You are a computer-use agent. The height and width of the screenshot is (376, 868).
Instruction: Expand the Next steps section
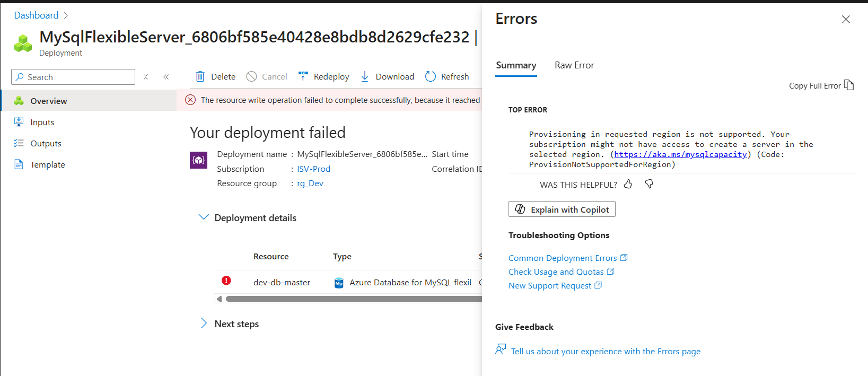(x=204, y=323)
